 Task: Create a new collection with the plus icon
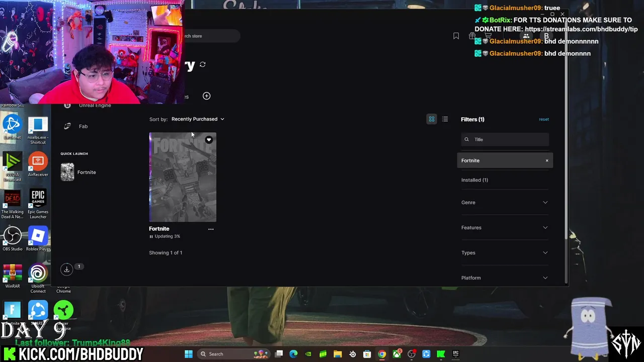[206, 96]
